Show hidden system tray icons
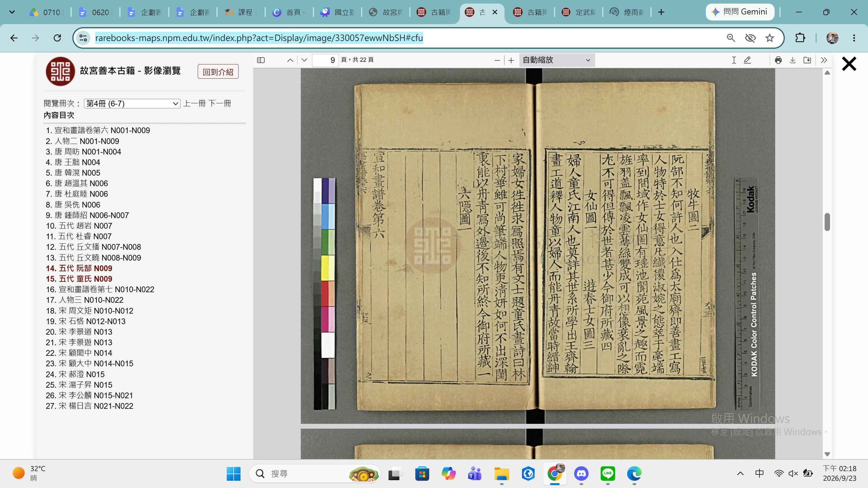This screenshot has height=488, width=868. click(x=740, y=474)
